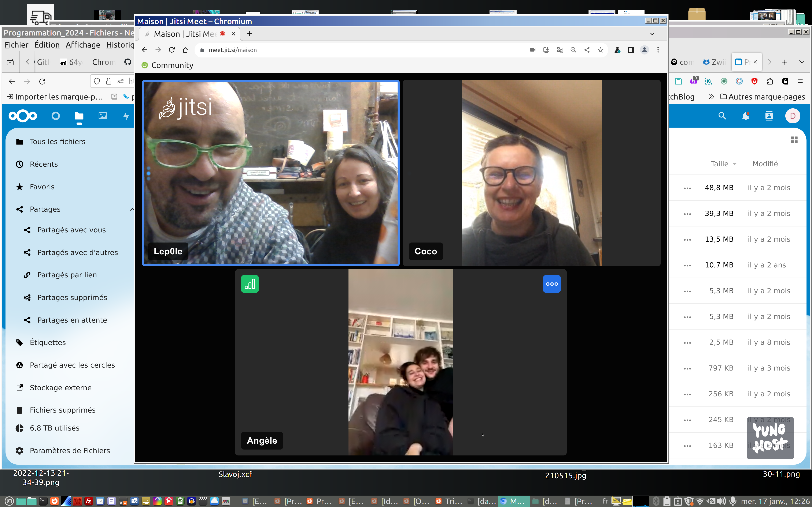Bookmark this page with the star icon
Image resolution: width=812 pixels, height=507 pixels.
coord(600,50)
